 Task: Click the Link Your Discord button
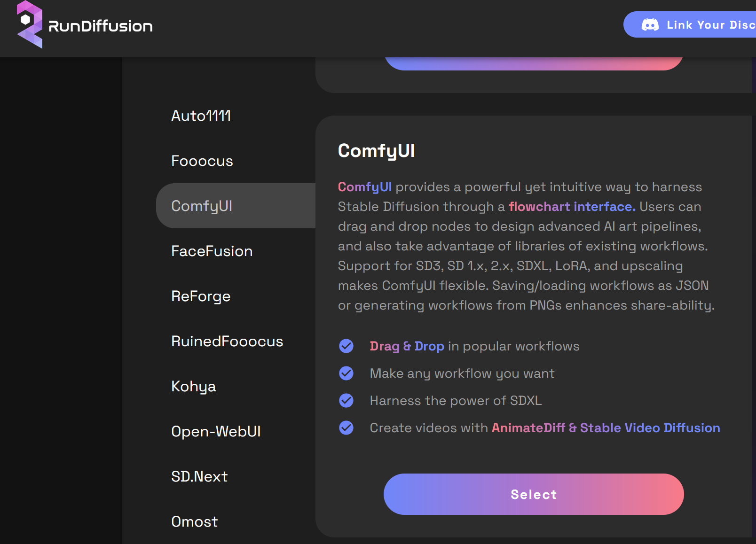coord(696,24)
